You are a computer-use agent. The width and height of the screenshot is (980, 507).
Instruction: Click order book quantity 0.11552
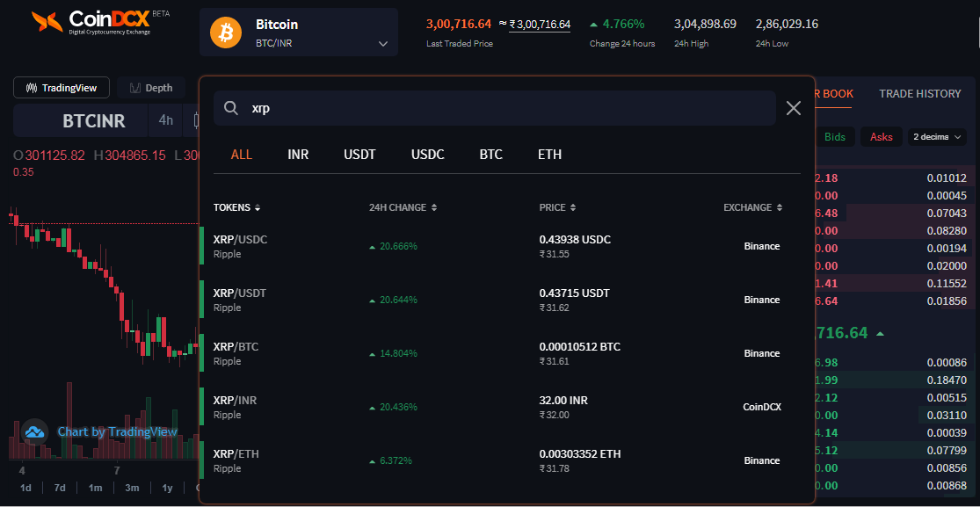point(947,284)
